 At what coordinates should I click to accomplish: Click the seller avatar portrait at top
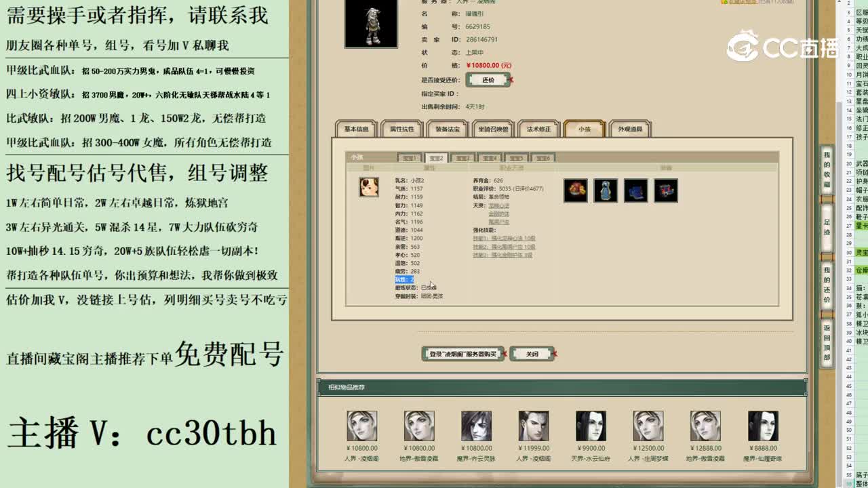[370, 23]
